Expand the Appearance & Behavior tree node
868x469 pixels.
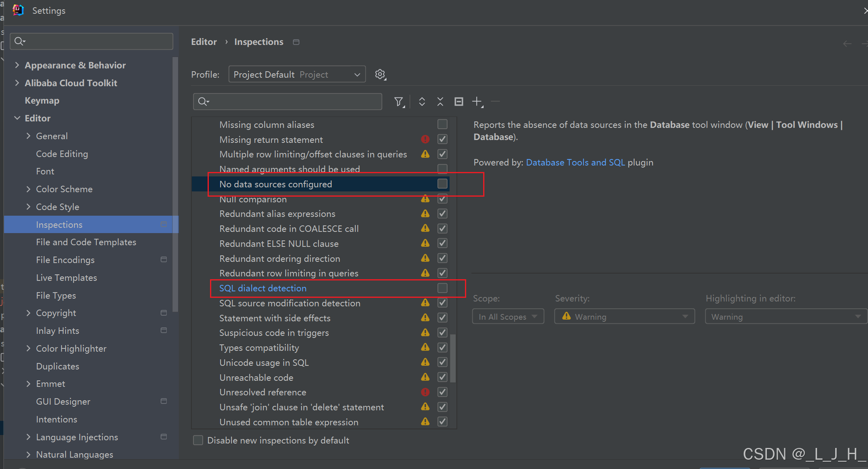17,65
